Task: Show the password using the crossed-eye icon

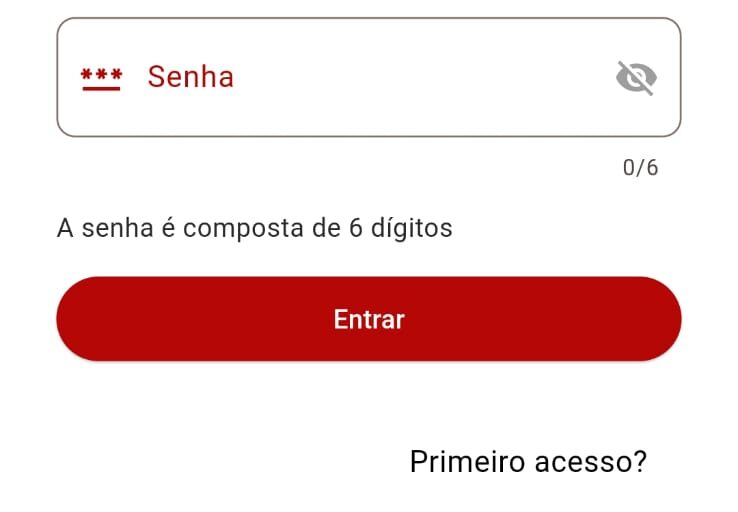Action: pyautogui.click(x=636, y=77)
